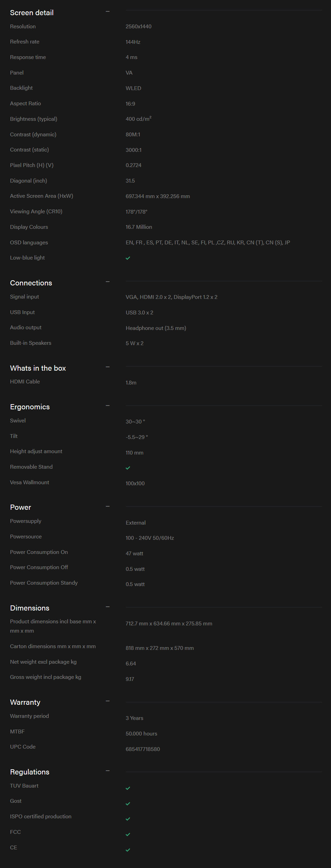Click the 2560x1440 resolution value
Screen dimensions: 331x868
tap(139, 27)
